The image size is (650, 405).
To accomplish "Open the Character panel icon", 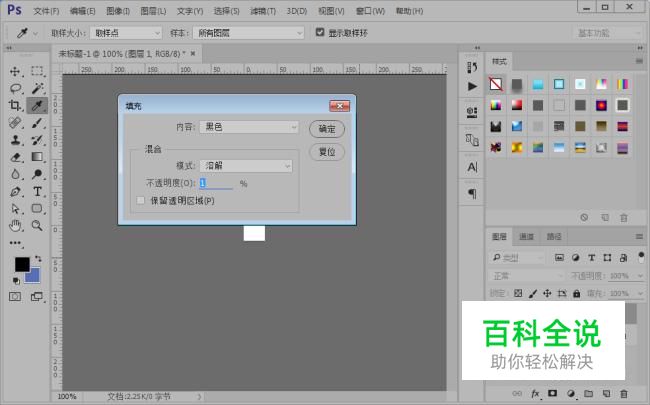I will click(472, 167).
